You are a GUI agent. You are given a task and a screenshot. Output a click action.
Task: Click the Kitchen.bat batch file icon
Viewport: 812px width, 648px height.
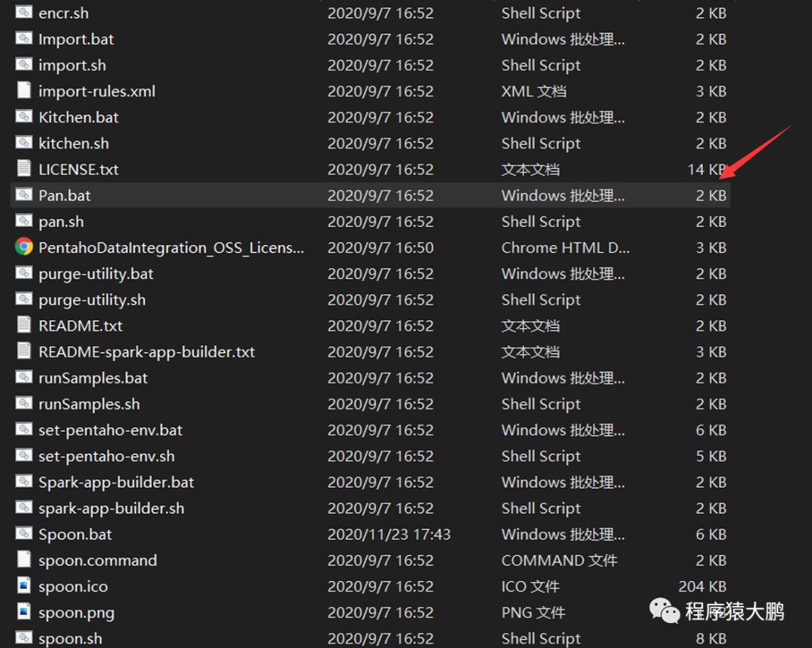click(x=24, y=116)
